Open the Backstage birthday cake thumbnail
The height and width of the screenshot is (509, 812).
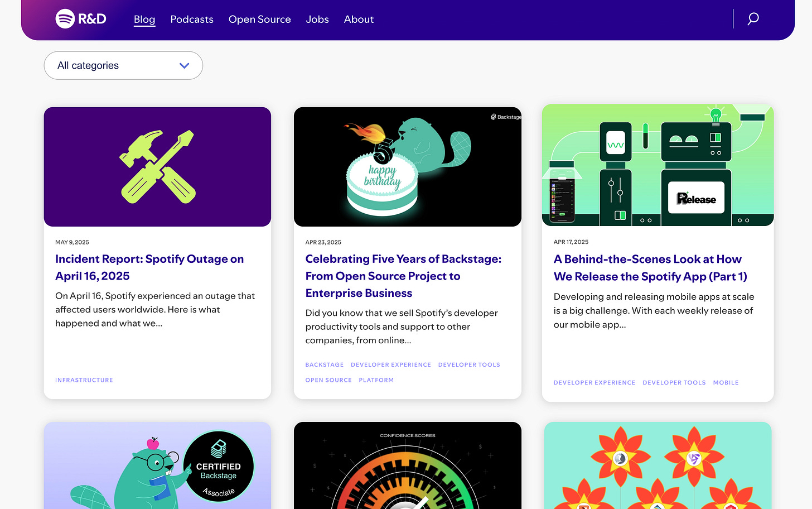[408, 167]
